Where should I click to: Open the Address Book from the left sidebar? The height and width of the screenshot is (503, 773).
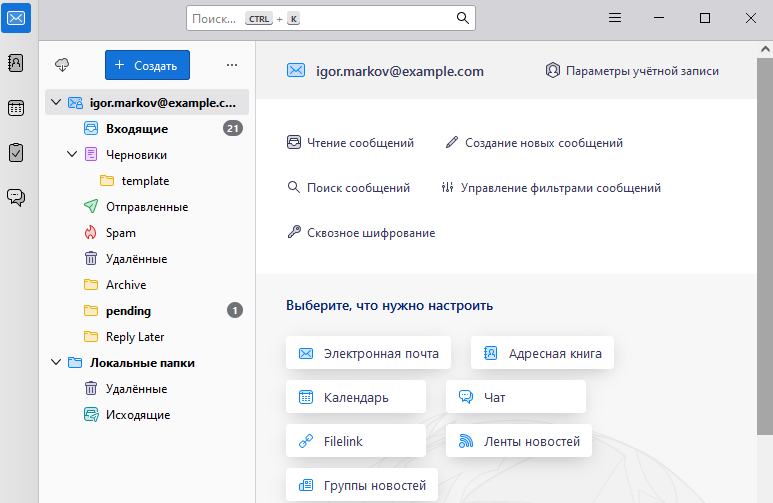(16, 63)
